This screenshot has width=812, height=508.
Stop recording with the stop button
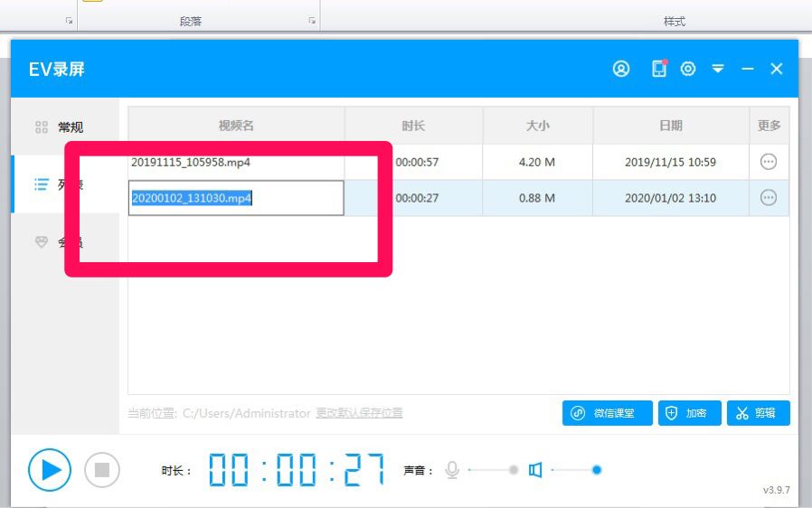coord(102,470)
